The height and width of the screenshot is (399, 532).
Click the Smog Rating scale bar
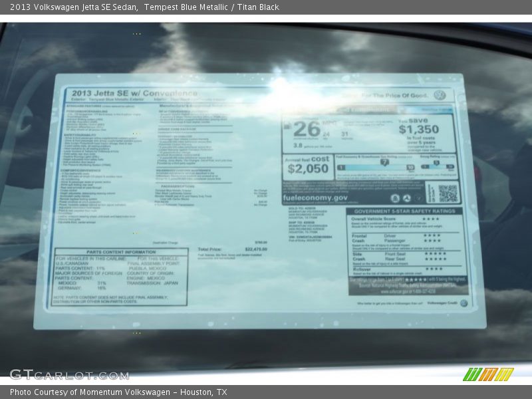point(438,167)
